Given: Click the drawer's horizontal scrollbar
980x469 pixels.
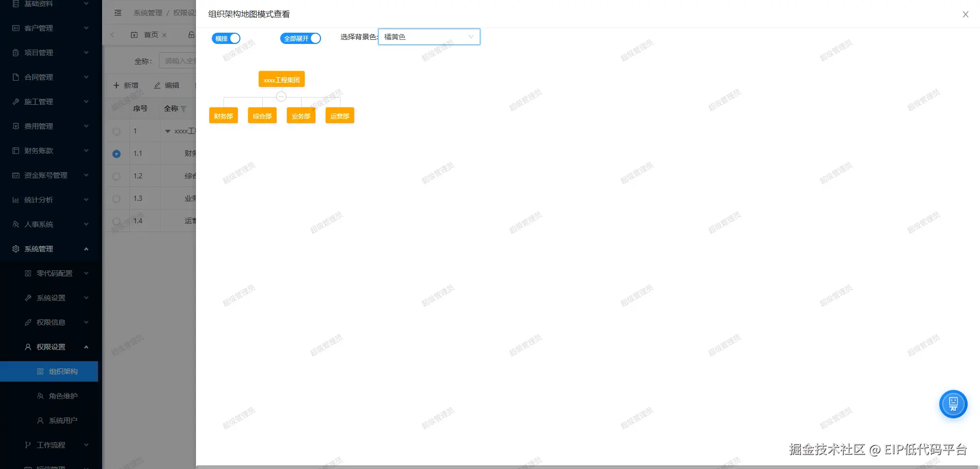Looking at the screenshot, I should pyautogui.click(x=587, y=467).
